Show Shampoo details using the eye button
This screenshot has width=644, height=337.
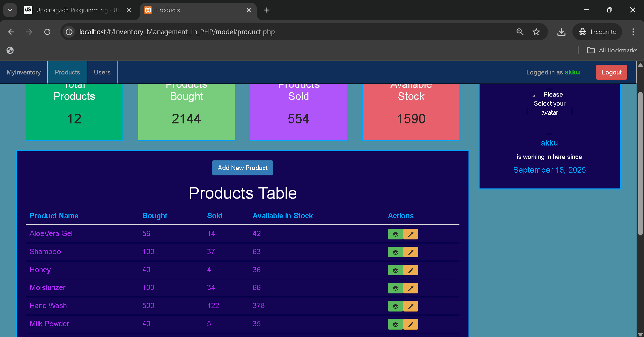coord(395,252)
